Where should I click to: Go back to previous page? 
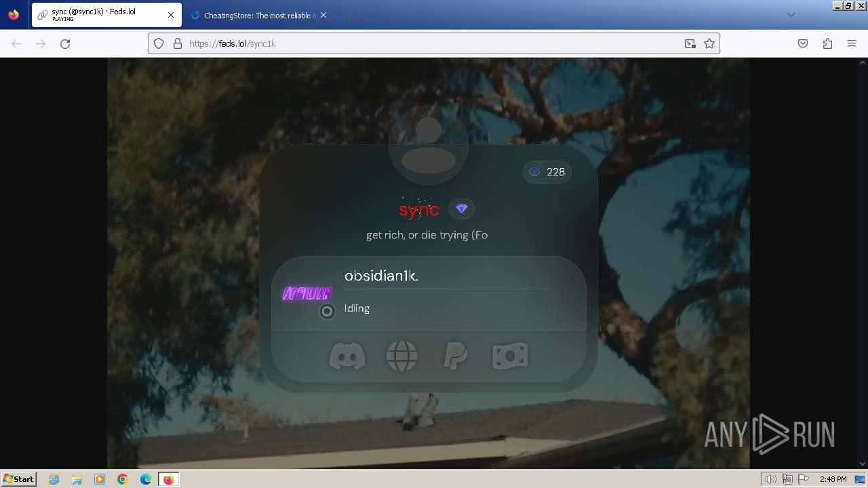tap(16, 43)
